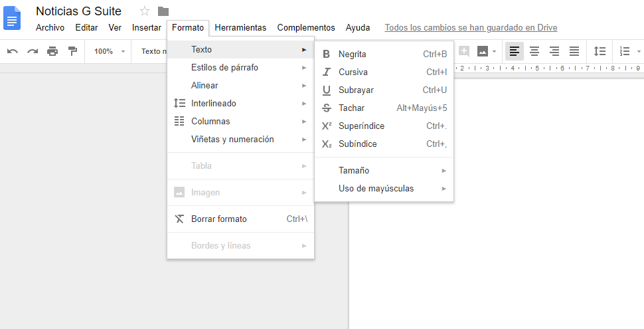This screenshot has width=644, height=329.
Task: Toggle justify alignment in toolbar
Action: pyautogui.click(x=574, y=51)
